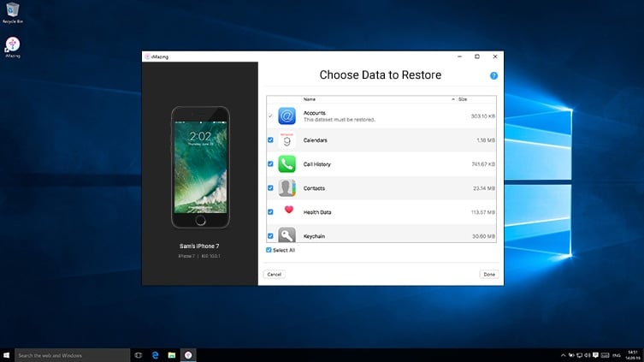This screenshot has height=362, width=644.
Task: Maximize the iMazing window
Action: coord(477,56)
